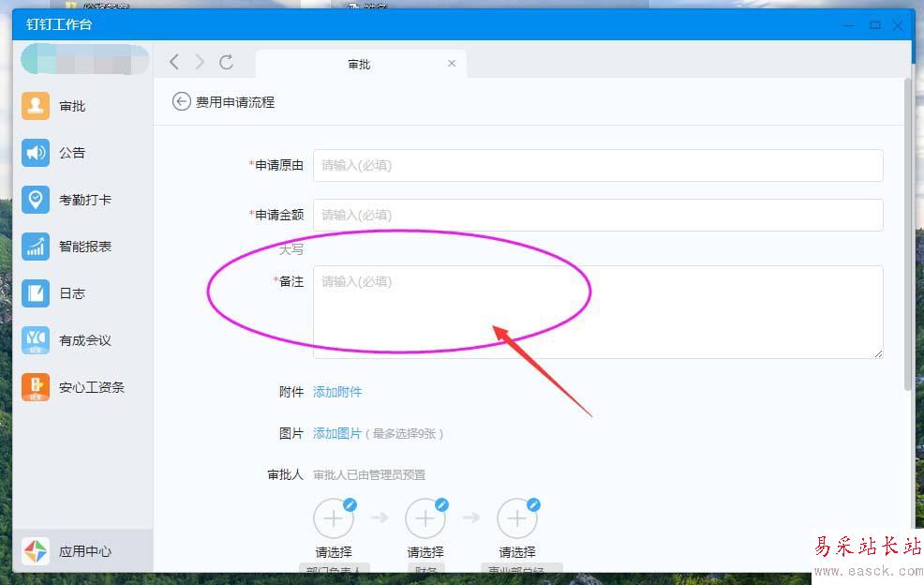Return from 费用申请流程 via circled back arrow

click(x=181, y=101)
